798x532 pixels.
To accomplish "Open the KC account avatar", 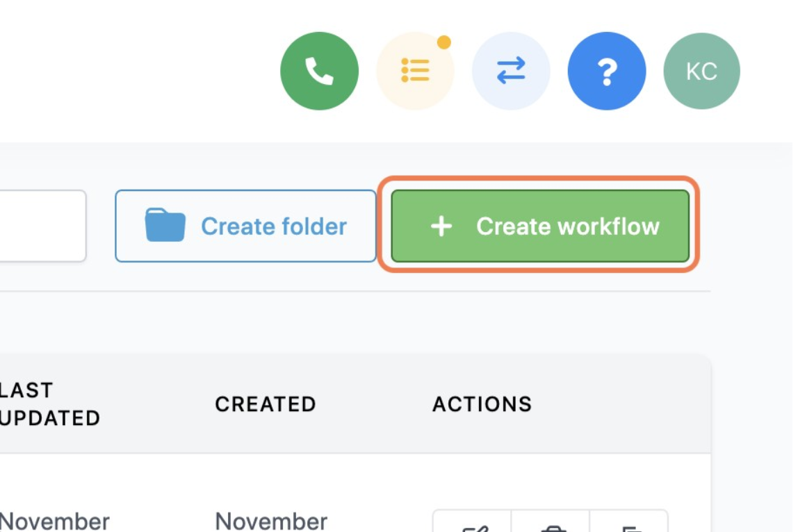I will tap(702, 70).
